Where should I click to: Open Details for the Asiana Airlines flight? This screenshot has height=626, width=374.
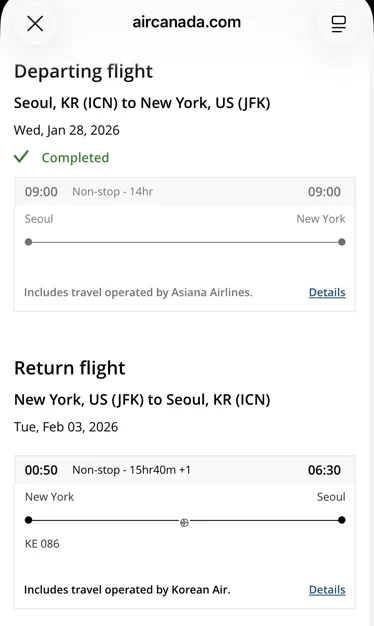[x=327, y=292]
